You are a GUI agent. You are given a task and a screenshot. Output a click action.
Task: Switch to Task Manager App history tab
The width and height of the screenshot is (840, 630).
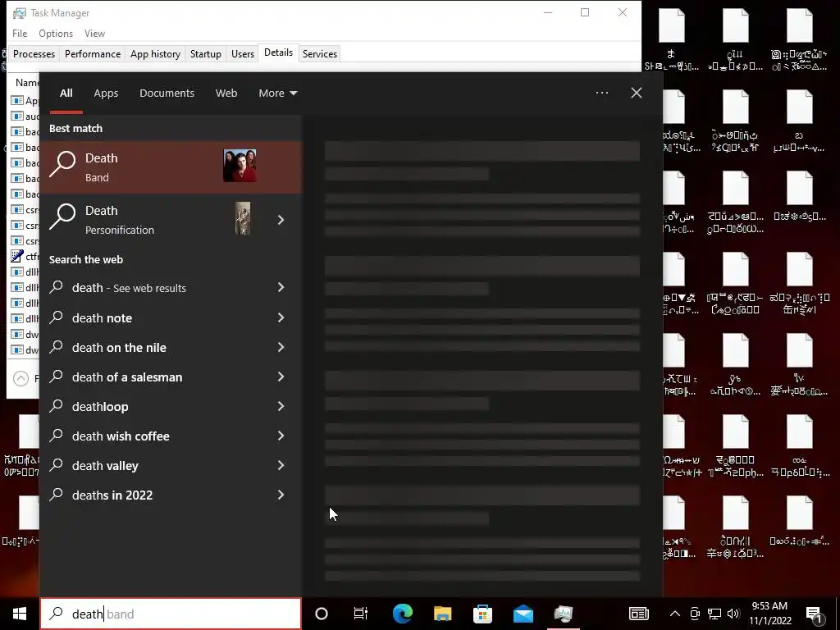(x=155, y=54)
